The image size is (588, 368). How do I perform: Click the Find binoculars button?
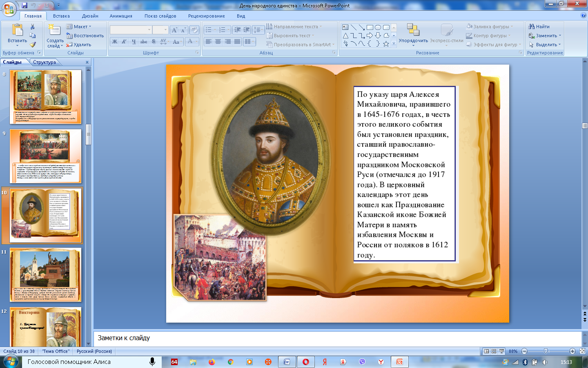[x=539, y=27]
